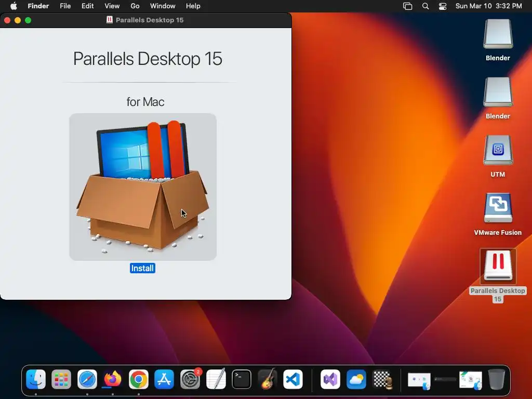
Task: Open the File menu
Action: click(65, 6)
